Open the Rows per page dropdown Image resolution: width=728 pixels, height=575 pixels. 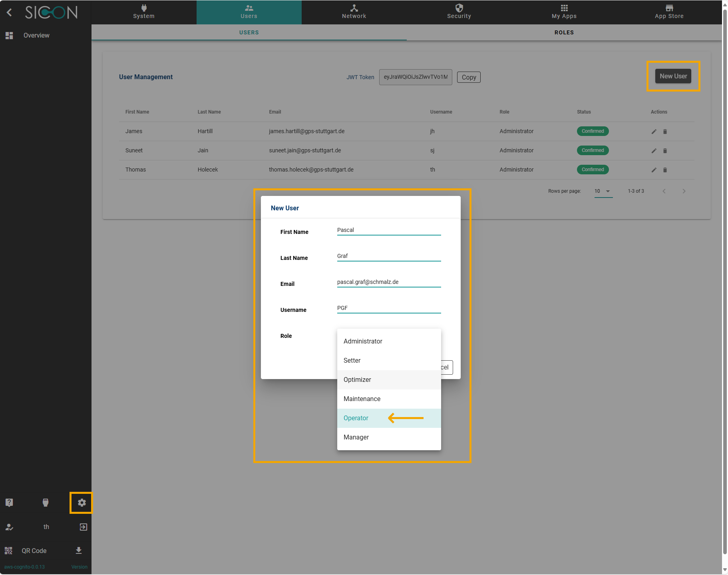[603, 191]
